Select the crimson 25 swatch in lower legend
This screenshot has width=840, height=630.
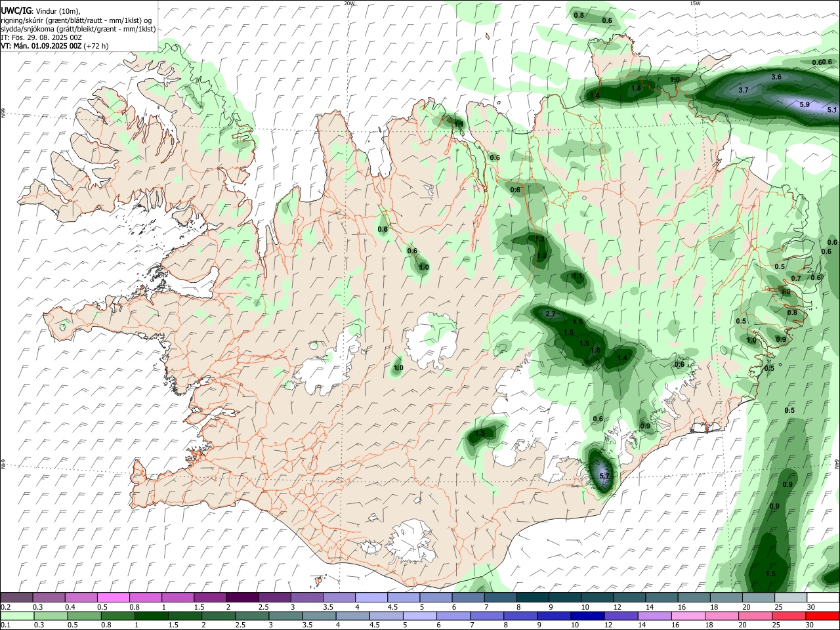tap(789, 616)
